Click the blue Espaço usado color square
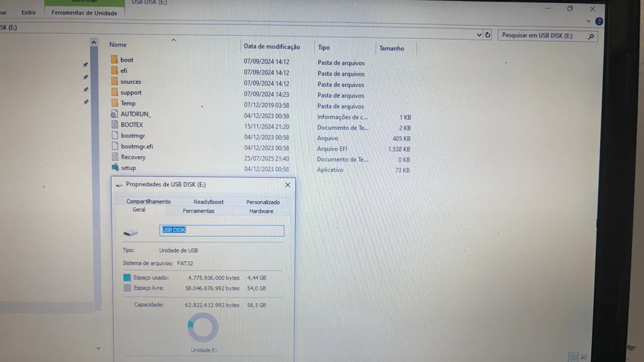 (x=127, y=278)
